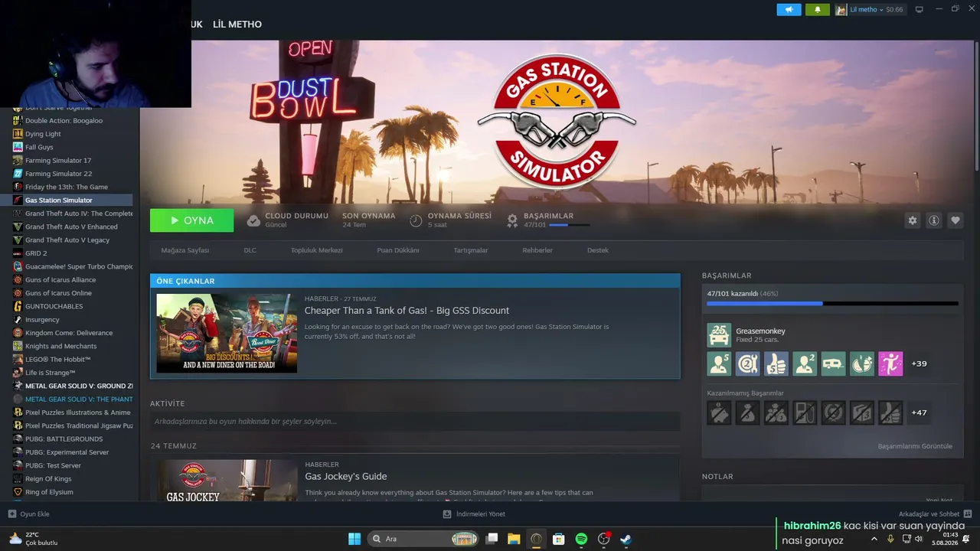This screenshot has height=551, width=980.
Task: Click the activity comment input field
Action: coord(415,422)
